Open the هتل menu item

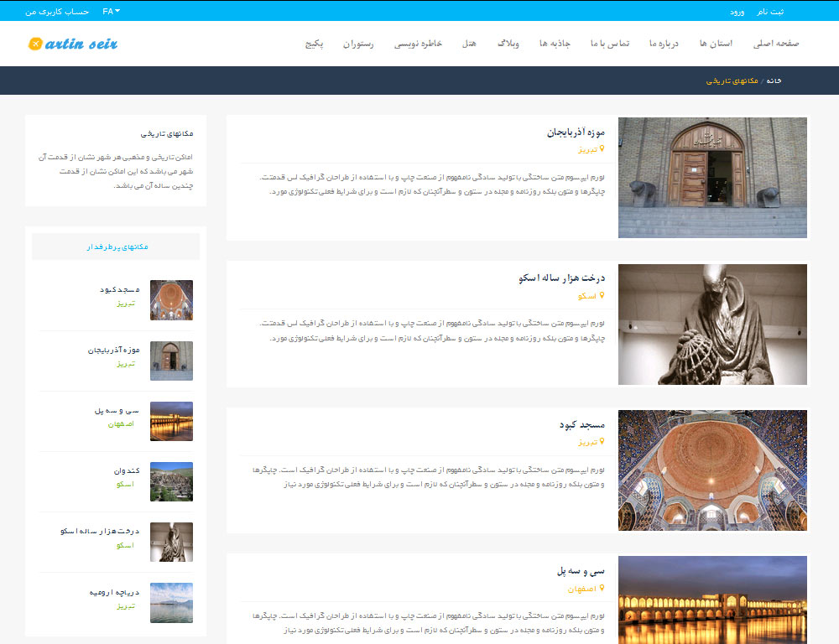[469, 44]
